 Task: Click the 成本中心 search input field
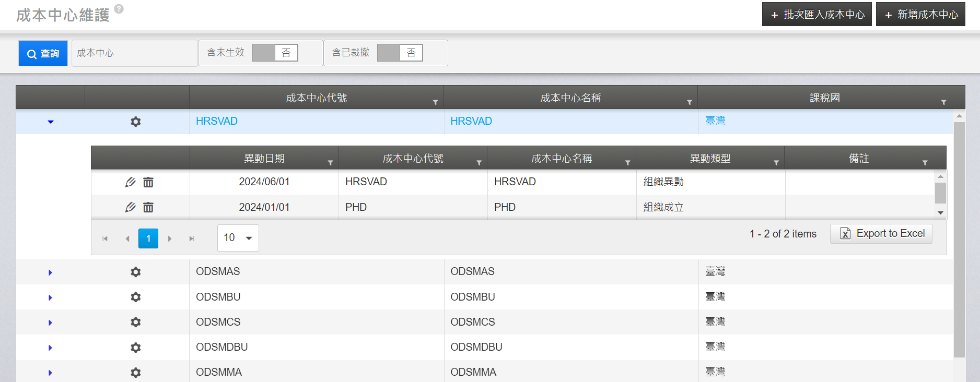tap(134, 53)
